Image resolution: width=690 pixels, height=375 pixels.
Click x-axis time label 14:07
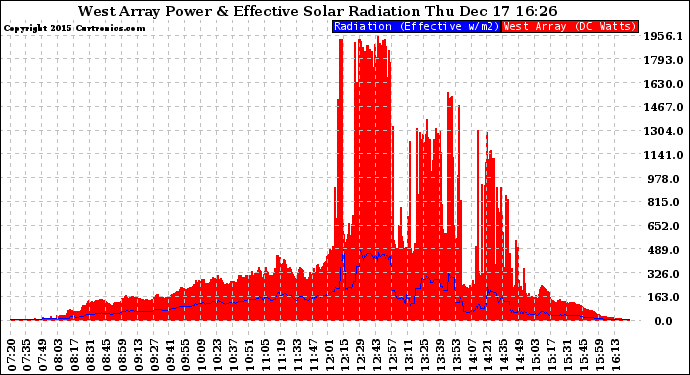click(472, 355)
